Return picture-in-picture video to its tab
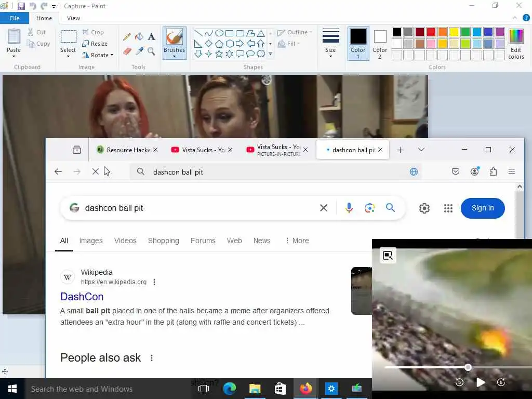532x399 pixels. tap(388, 256)
